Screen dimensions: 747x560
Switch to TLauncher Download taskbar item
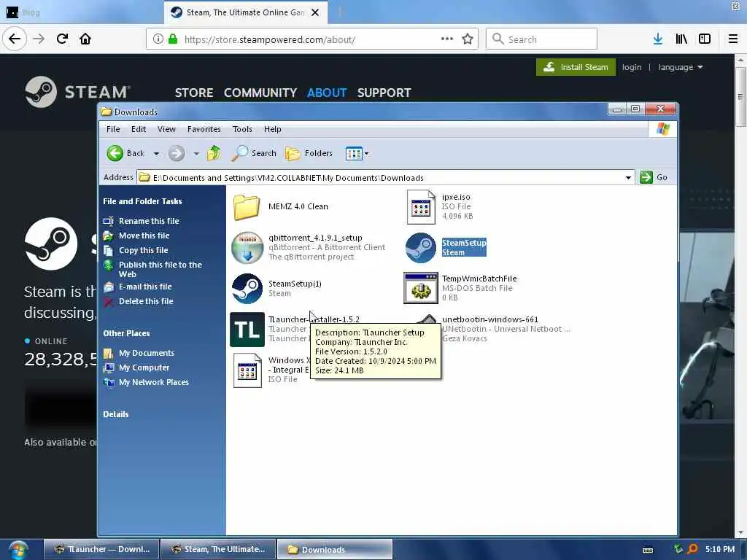click(x=101, y=550)
